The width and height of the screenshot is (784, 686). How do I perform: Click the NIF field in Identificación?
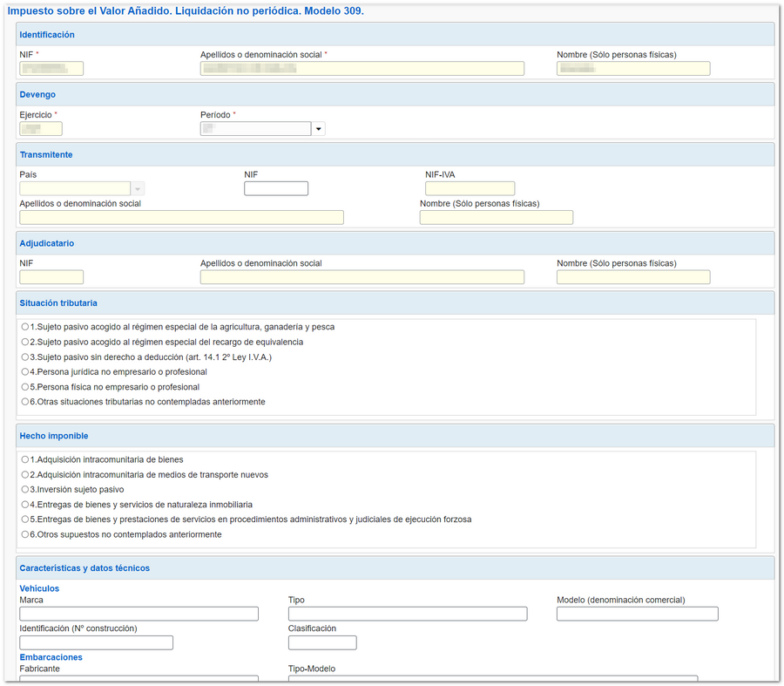click(51, 69)
